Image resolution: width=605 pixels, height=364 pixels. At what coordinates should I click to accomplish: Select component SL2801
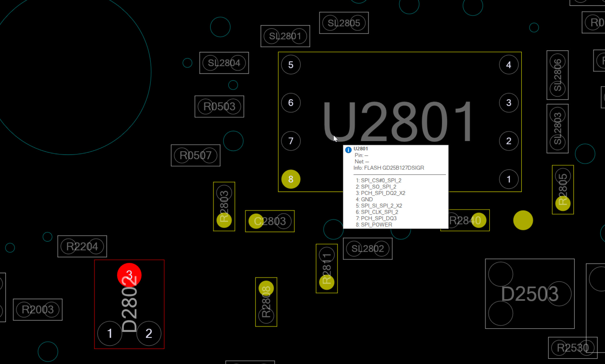tap(285, 36)
